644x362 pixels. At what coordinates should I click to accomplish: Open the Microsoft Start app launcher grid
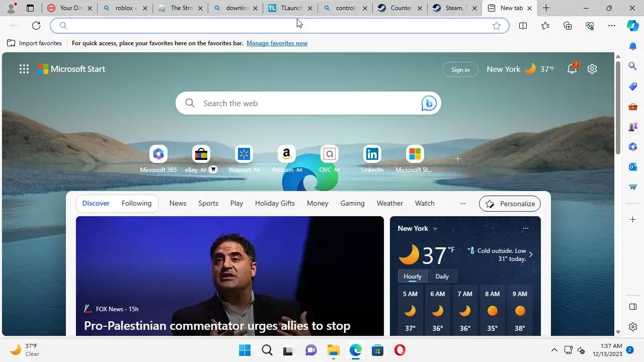[x=24, y=69]
